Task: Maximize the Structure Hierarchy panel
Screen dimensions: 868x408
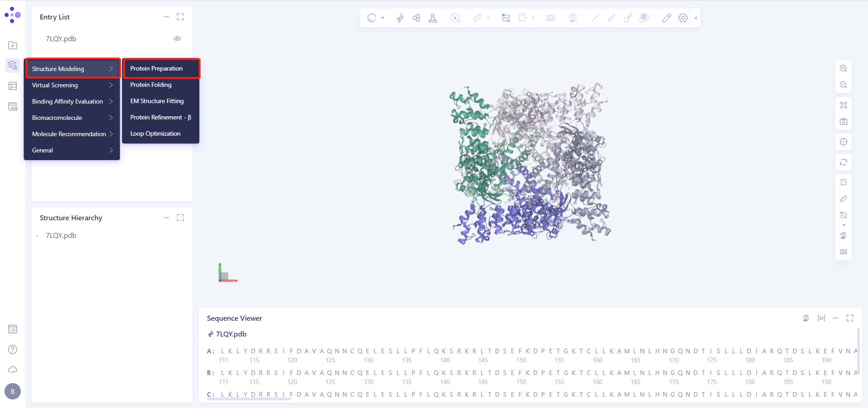Action: click(180, 218)
